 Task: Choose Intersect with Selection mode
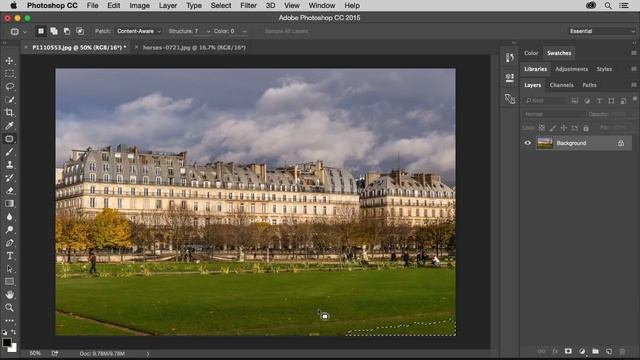click(80, 31)
